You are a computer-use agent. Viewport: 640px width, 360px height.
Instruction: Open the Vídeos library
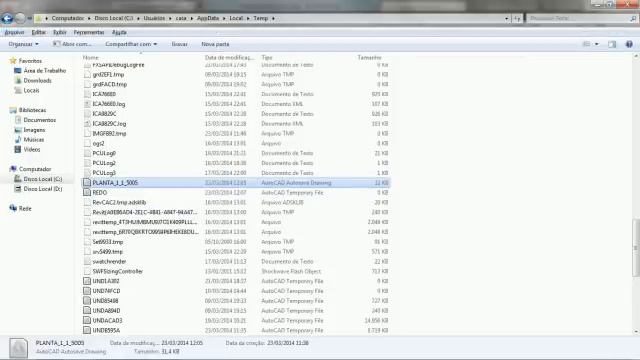[31, 149]
